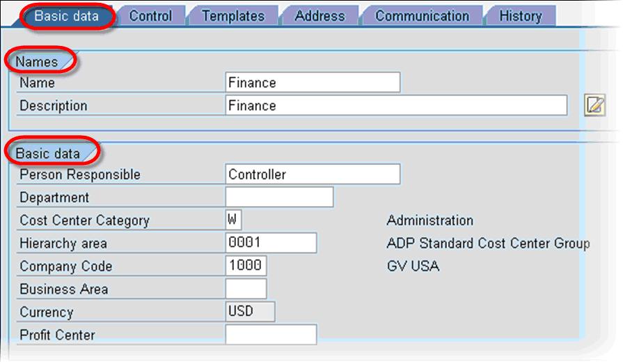The image size is (623, 364).
Task: Select the empty Business Area field
Action: tap(246, 289)
